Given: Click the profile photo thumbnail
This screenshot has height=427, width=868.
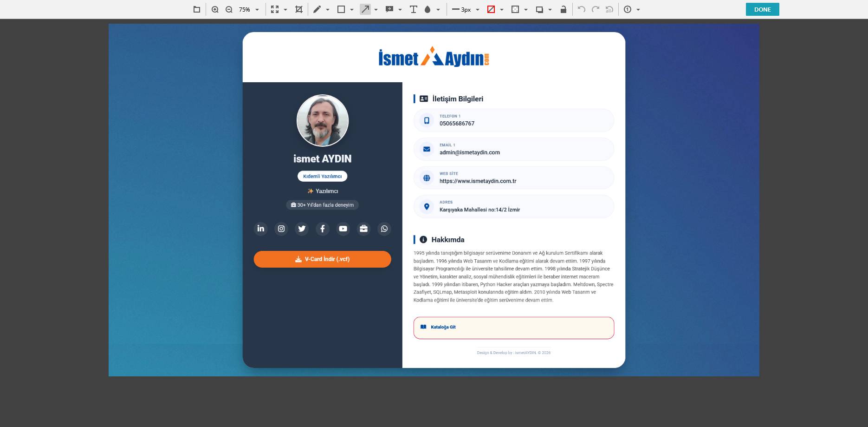Looking at the screenshot, I should (323, 121).
